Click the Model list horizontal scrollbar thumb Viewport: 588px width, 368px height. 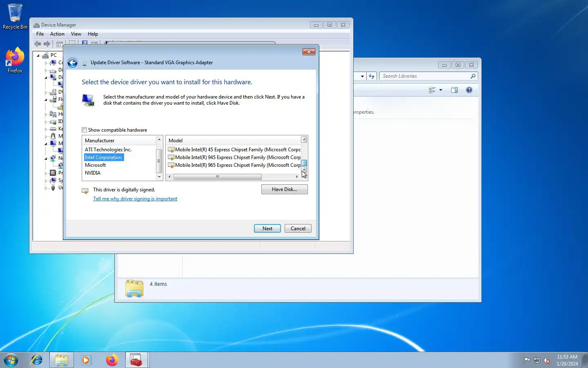click(x=217, y=177)
